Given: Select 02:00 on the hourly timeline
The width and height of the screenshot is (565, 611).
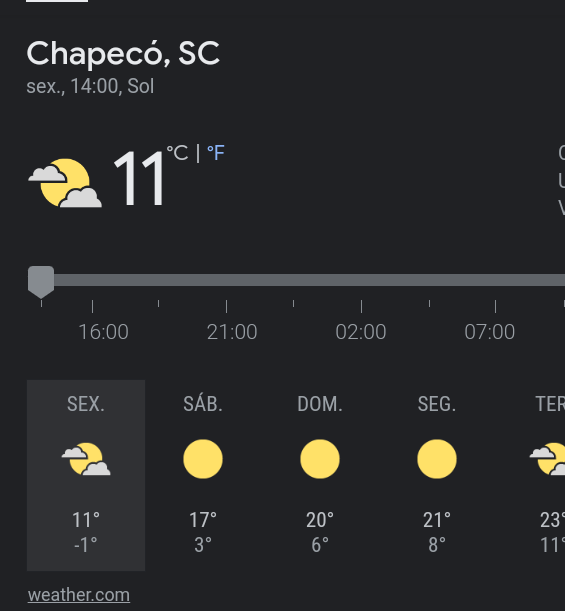Looking at the screenshot, I should click(x=361, y=332).
